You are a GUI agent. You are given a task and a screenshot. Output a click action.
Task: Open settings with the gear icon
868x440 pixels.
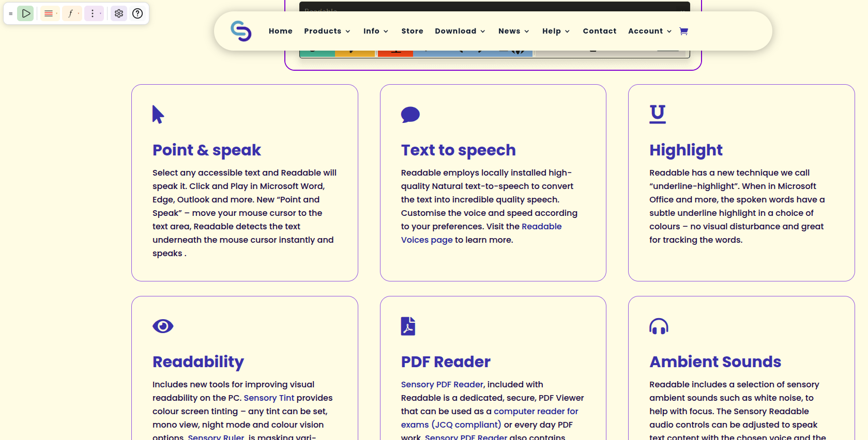point(119,13)
